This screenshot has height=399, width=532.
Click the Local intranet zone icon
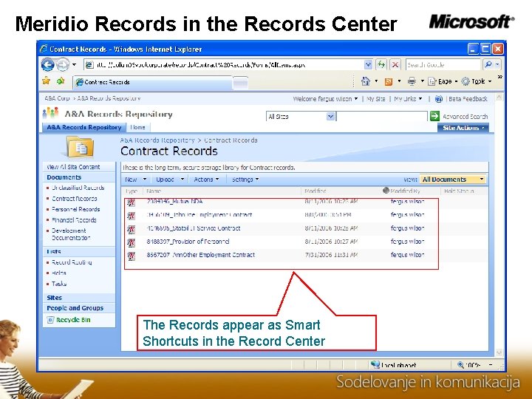coord(375,365)
